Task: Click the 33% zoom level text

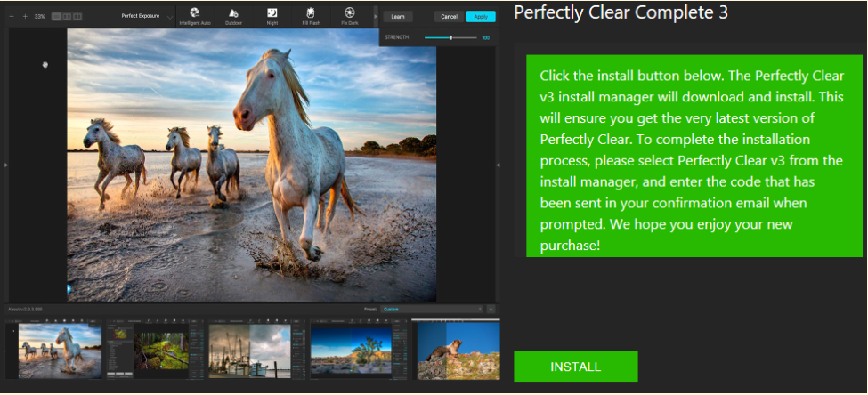Action: pyautogui.click(x=40, y=17)
